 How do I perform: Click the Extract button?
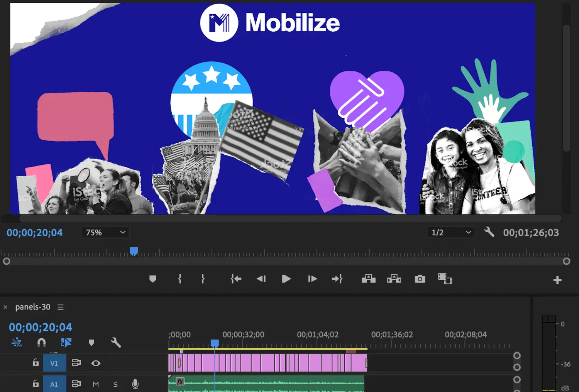394,279
